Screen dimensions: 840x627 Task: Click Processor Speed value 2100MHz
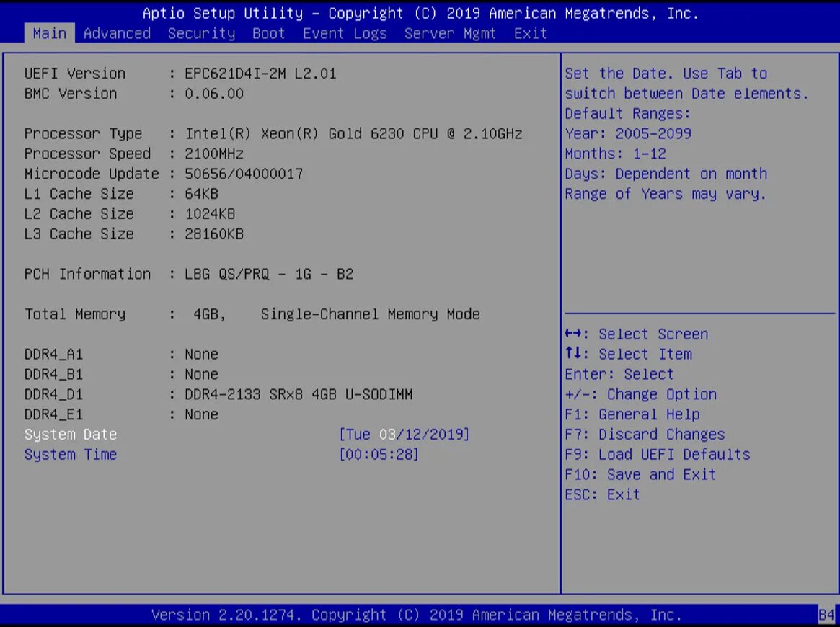(213, 154)
